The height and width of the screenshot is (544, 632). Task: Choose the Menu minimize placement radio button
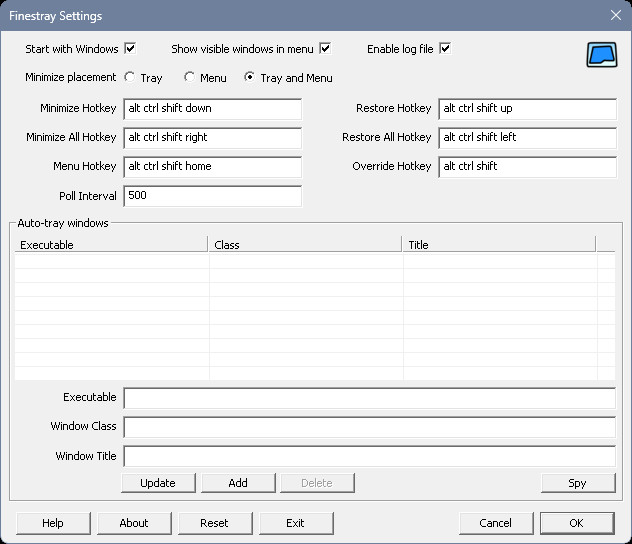[189, 77]
